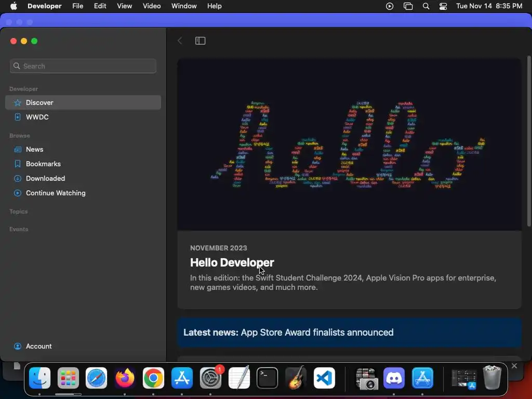532x399 pixels.
Task: Open the Trash in the Dock
Action: pos(492,378)
